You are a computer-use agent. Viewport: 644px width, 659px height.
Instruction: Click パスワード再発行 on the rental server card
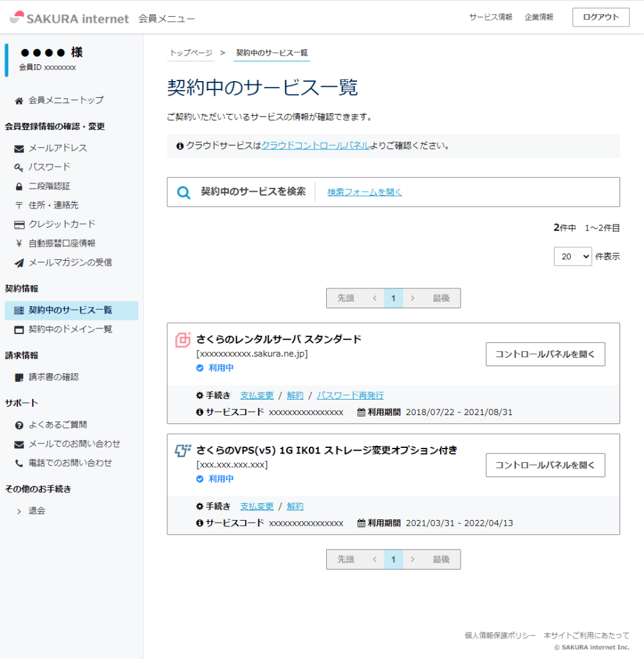pyautogui.click(x=350, y=396)
